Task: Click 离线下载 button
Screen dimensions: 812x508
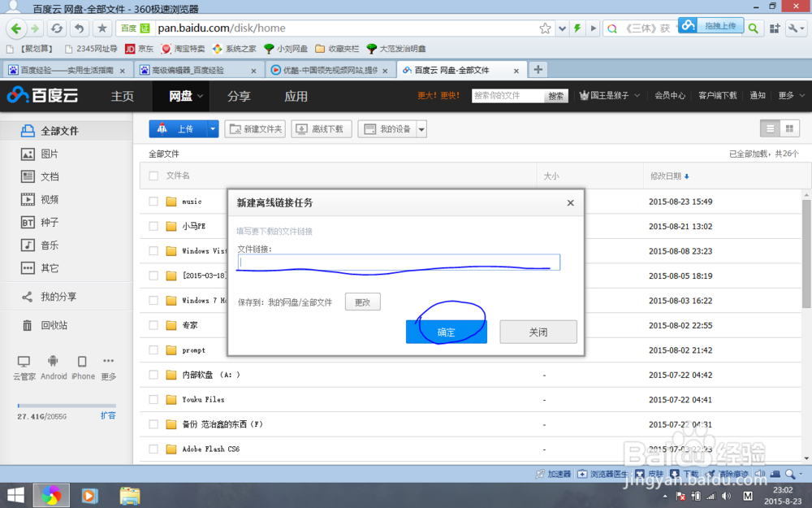Action: pos(322,129)
